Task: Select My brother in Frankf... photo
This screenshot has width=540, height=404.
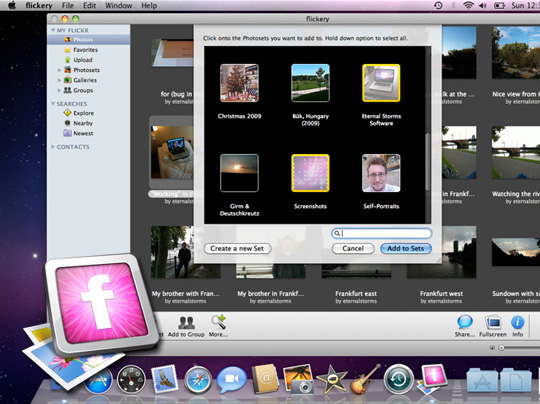Action: [271, 271]
